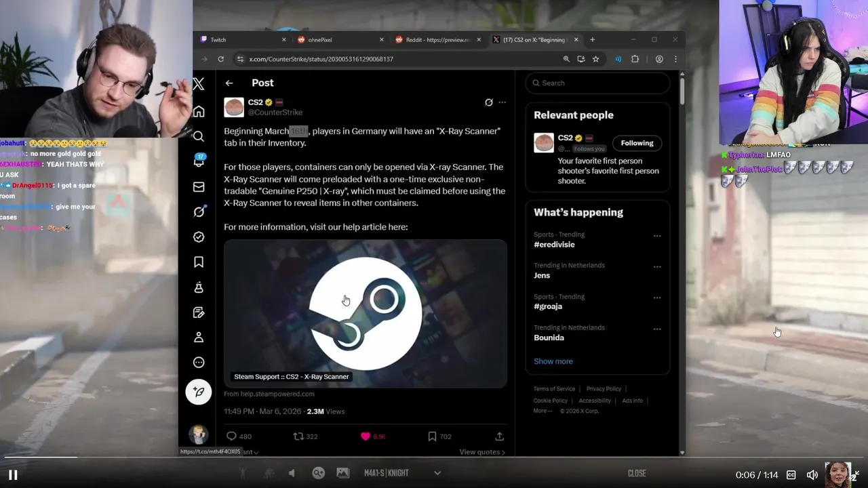Open Cookie Policy footer link
Screen dimensions: 868x488
pos(551,401)
